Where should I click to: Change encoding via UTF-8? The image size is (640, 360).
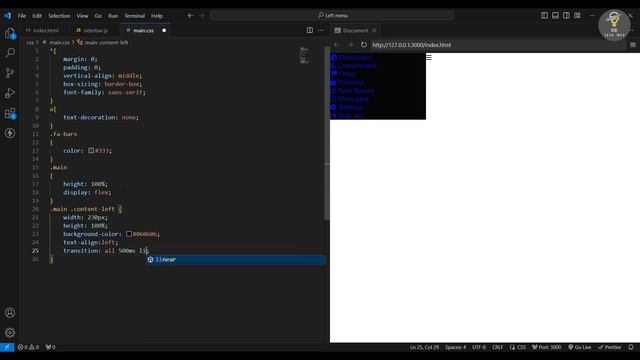click(x=479, y=347)
